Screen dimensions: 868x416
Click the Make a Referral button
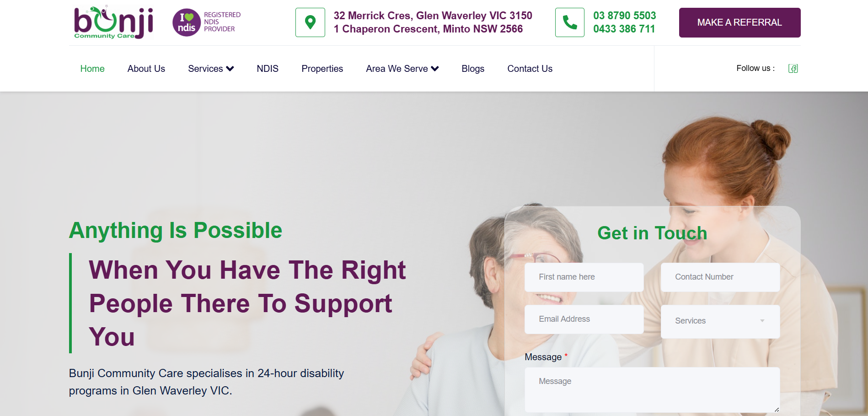coord(739,22)
